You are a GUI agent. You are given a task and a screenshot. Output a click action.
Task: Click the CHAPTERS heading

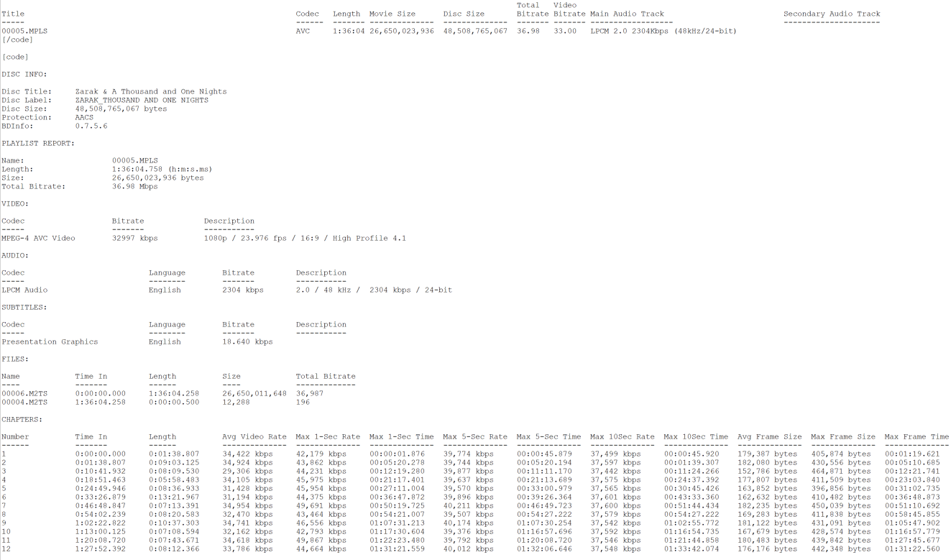pos(22,419)
